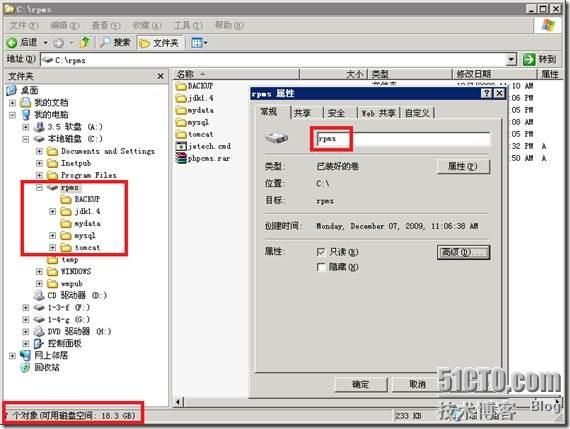Open the View (查看) menu
Image resolution: width=570 pixels, height=429 pixels.
(106, 25)
